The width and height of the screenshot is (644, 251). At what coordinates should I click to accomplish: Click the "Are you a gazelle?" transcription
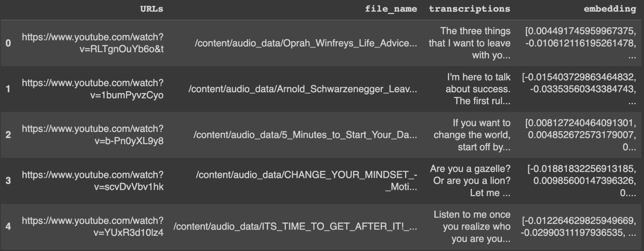click(x=470, y=181)
